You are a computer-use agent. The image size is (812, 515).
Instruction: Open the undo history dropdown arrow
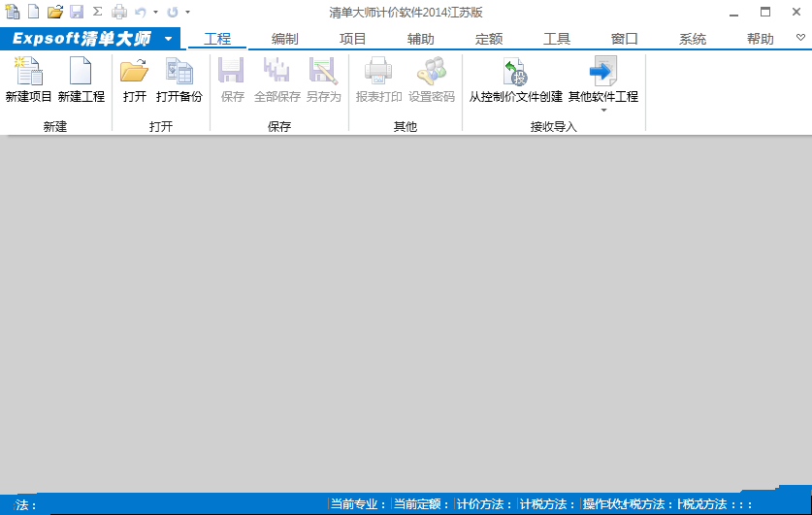[x=155, y=12]
